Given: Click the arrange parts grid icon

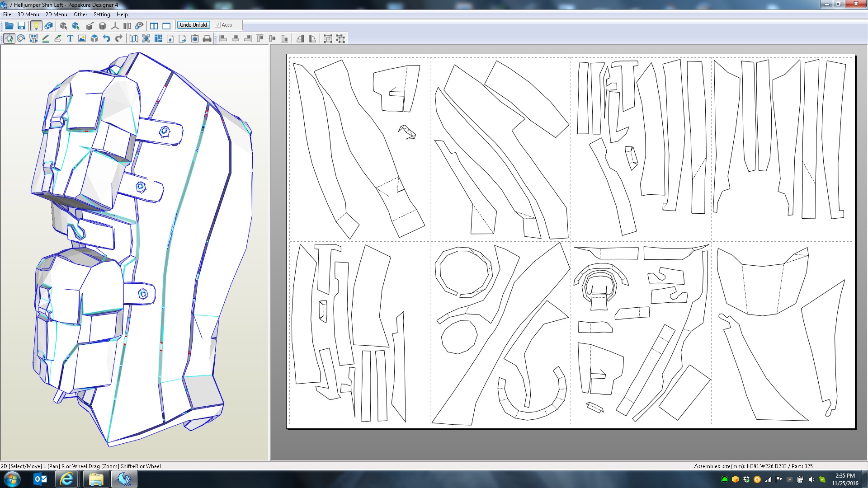Looking at the screenshot, I should coord(158,39).
